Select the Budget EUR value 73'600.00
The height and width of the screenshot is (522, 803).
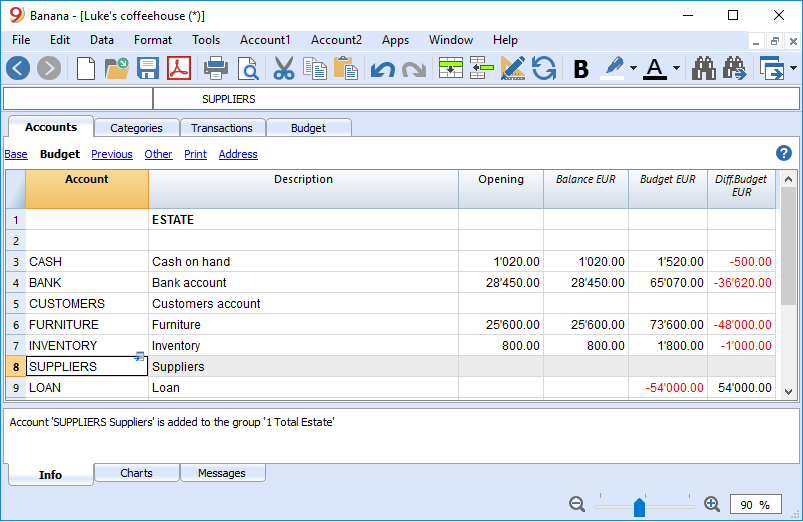click(668, 324)
